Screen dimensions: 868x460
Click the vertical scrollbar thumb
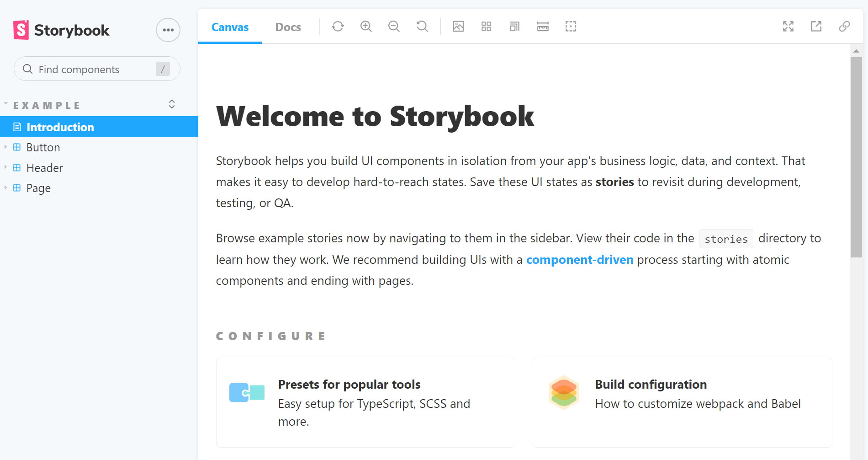(x=856, y=157)
